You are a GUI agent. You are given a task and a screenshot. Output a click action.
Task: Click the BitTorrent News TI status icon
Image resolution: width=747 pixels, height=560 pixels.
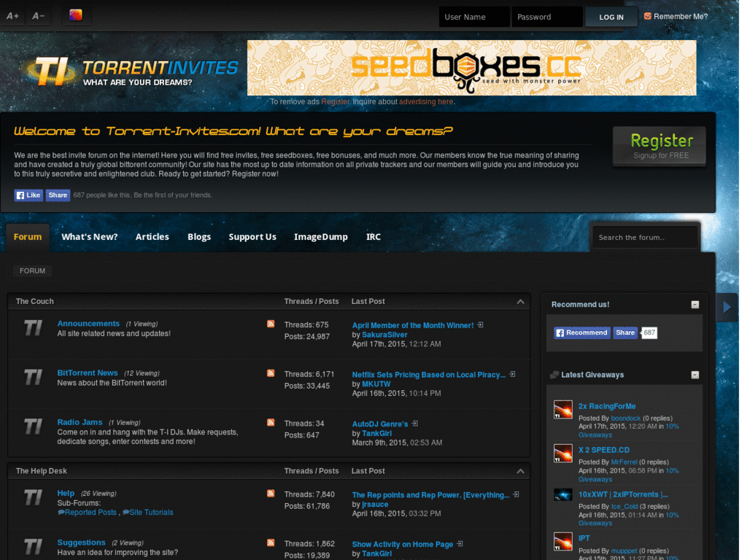click(x=34, y=378)
